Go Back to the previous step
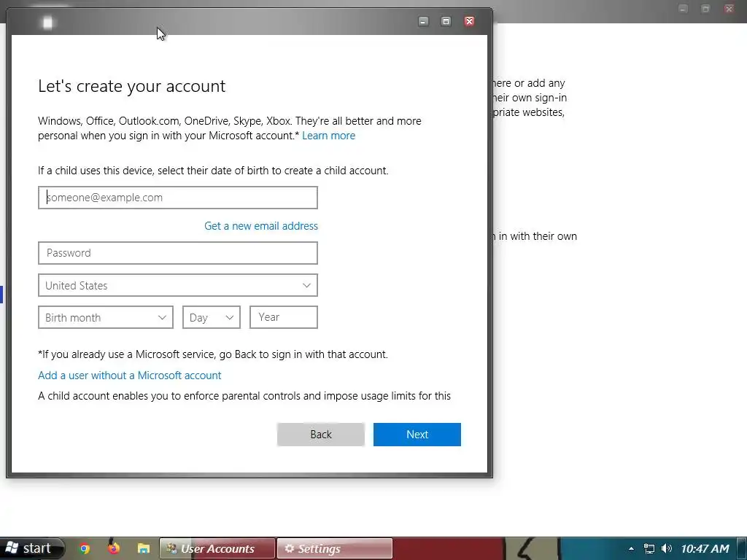This screenshot has height=560, width=747. 321,435
